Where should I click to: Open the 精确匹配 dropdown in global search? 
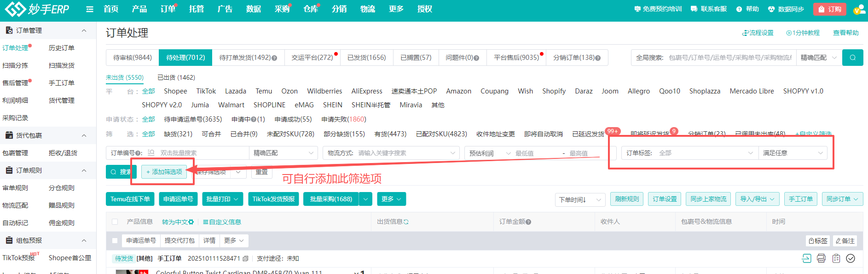(x=819, y=58)
